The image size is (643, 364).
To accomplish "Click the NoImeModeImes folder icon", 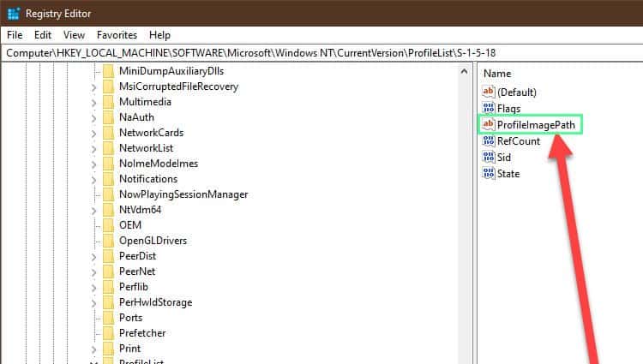I will point(109,164).
